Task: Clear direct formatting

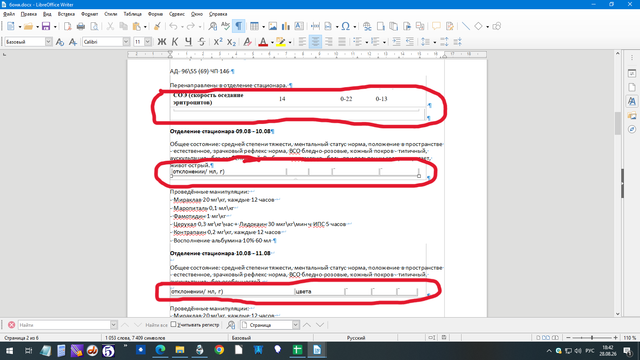Action: coord(247,42)
